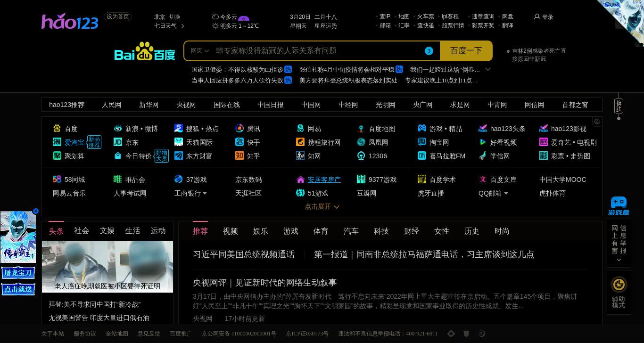The height and width of the screenshot is (343, 644).
Task: Expand 网上有害信息举报 panel chevron
Action: 619,260
